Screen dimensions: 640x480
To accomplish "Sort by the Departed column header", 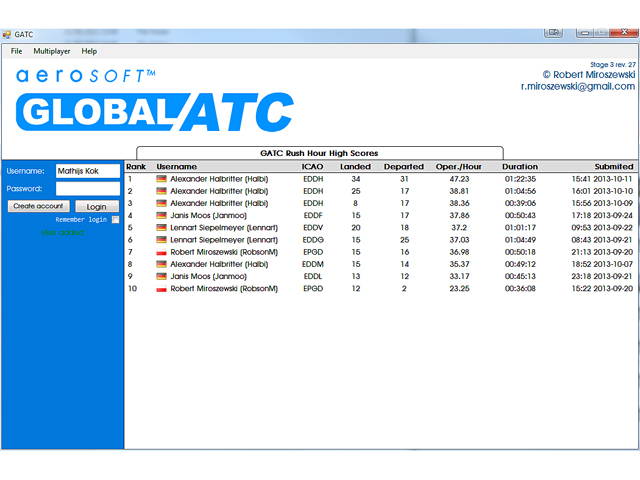I will click(404, 167).
